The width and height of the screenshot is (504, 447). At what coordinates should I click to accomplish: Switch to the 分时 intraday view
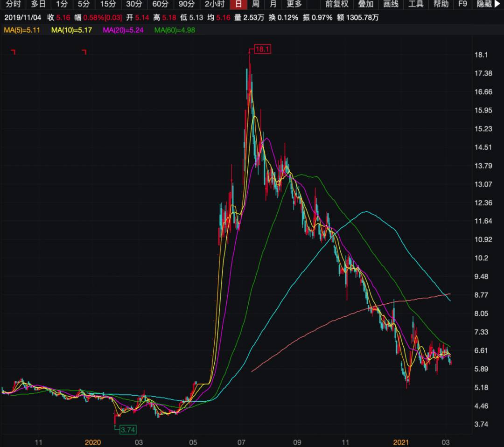(13, 5)
